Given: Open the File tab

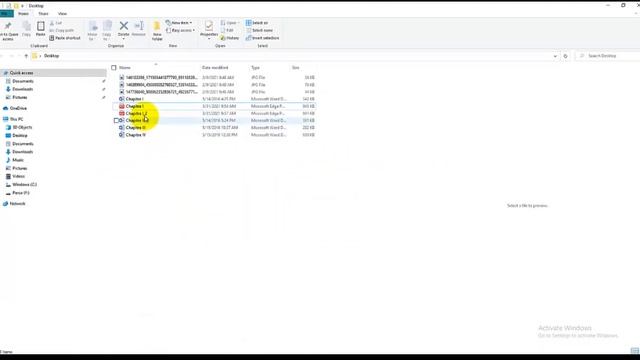Looking at the screenshot, I should (7, 14).
